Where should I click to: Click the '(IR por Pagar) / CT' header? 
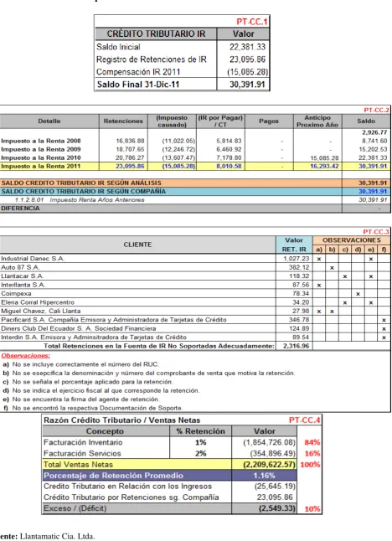tap(220, 121)
